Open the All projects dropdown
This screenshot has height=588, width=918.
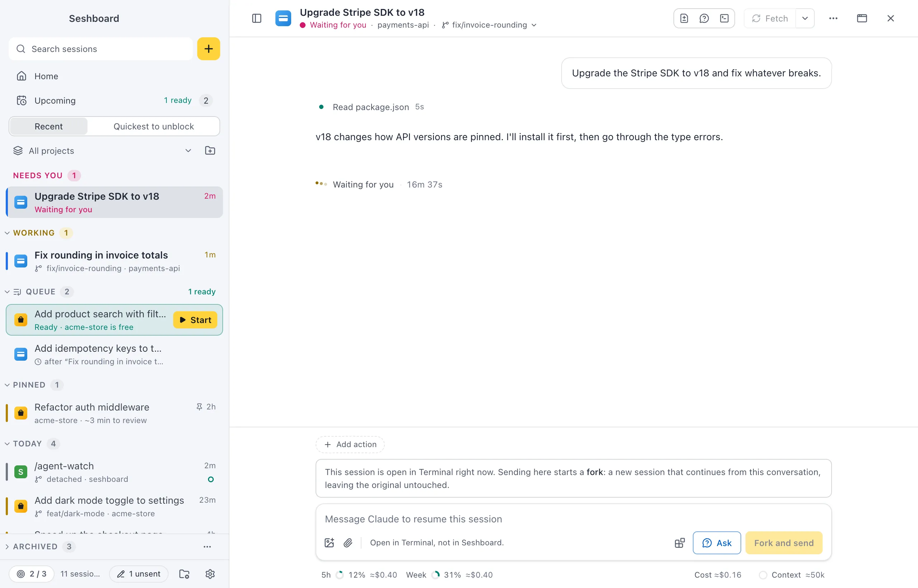(x=102, y=151)
